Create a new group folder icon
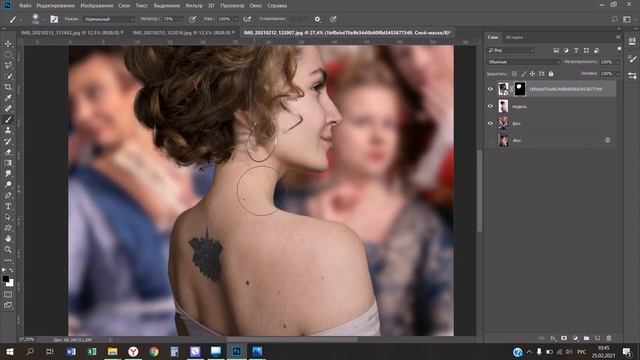 point(586,338)
